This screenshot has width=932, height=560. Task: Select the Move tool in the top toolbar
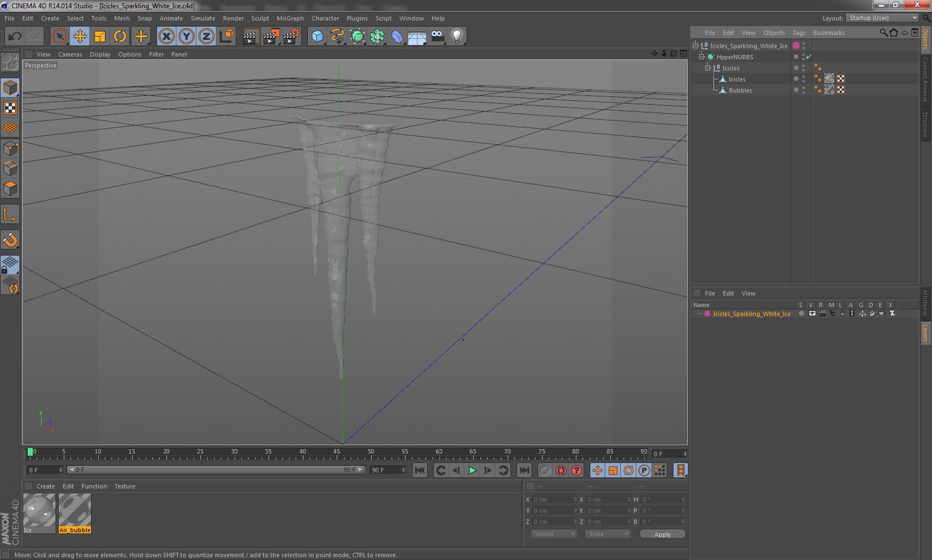point(80,37)
